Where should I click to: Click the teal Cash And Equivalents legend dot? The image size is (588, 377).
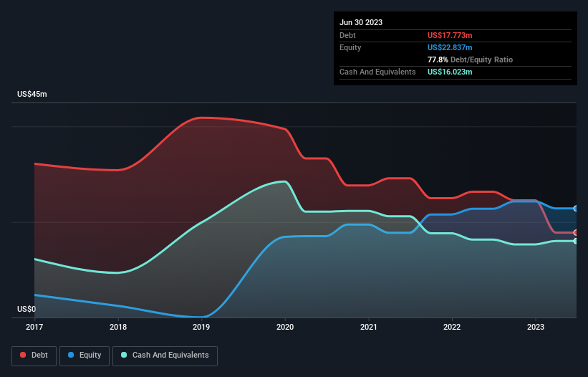pos(124,355)
